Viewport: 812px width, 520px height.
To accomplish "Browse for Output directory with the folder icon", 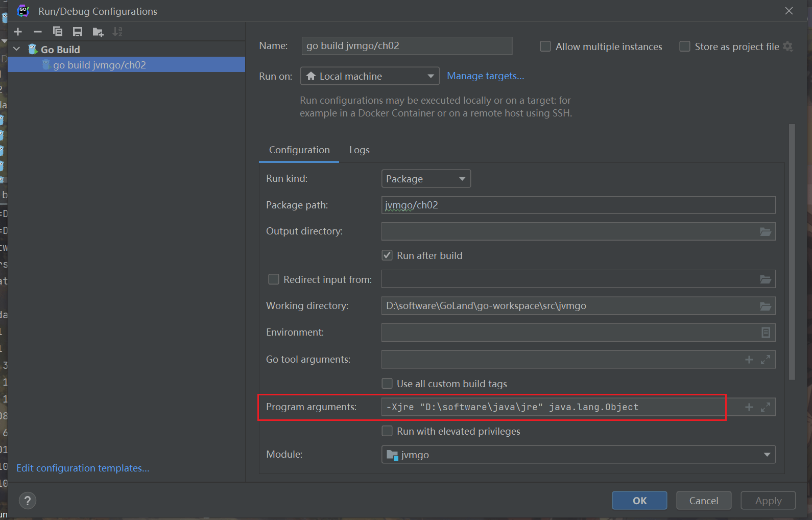I will coord(765,231).
